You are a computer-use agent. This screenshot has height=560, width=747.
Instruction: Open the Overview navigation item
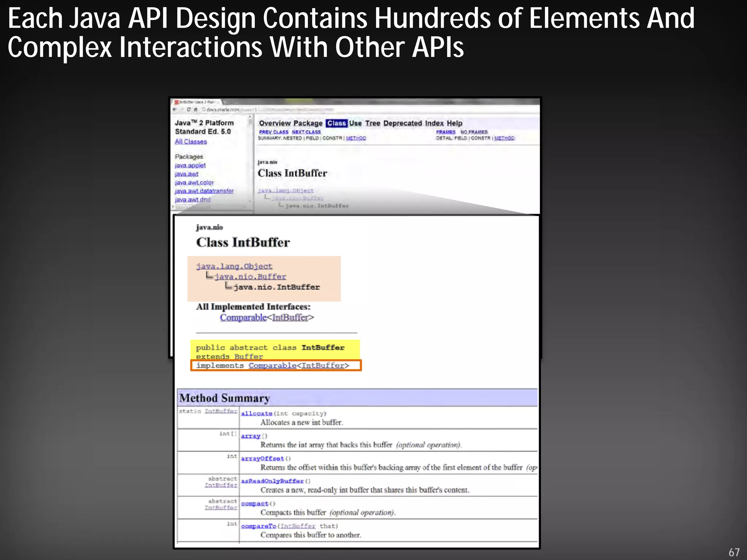275,123
